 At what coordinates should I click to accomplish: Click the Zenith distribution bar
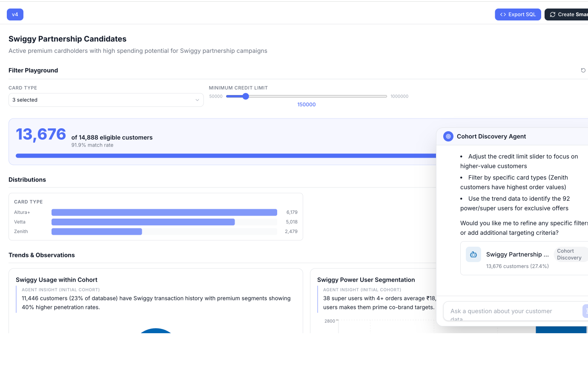pos(97,231)
